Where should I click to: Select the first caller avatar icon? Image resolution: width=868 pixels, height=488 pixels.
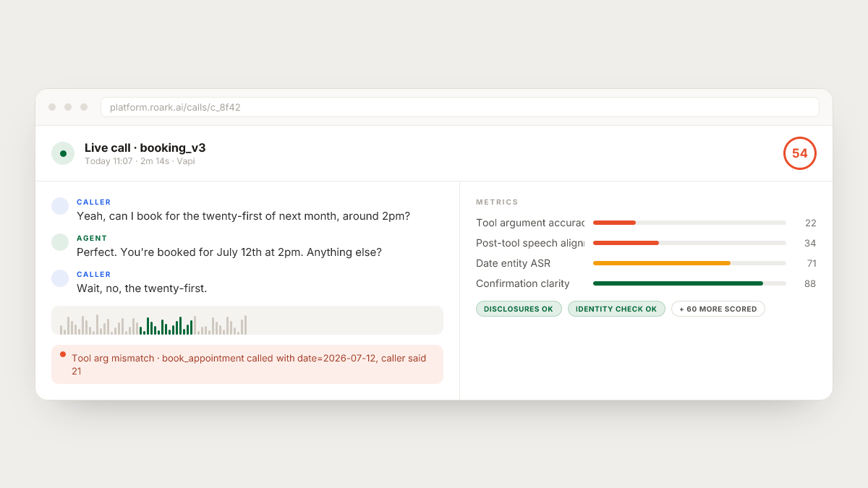pos(60,206)
